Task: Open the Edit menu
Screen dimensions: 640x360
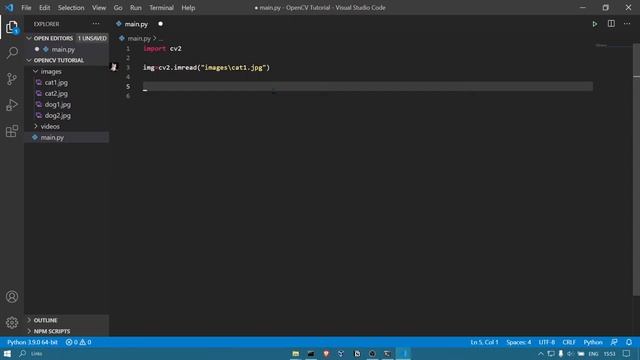Action: pyautogui.click(x=44, y=8)
